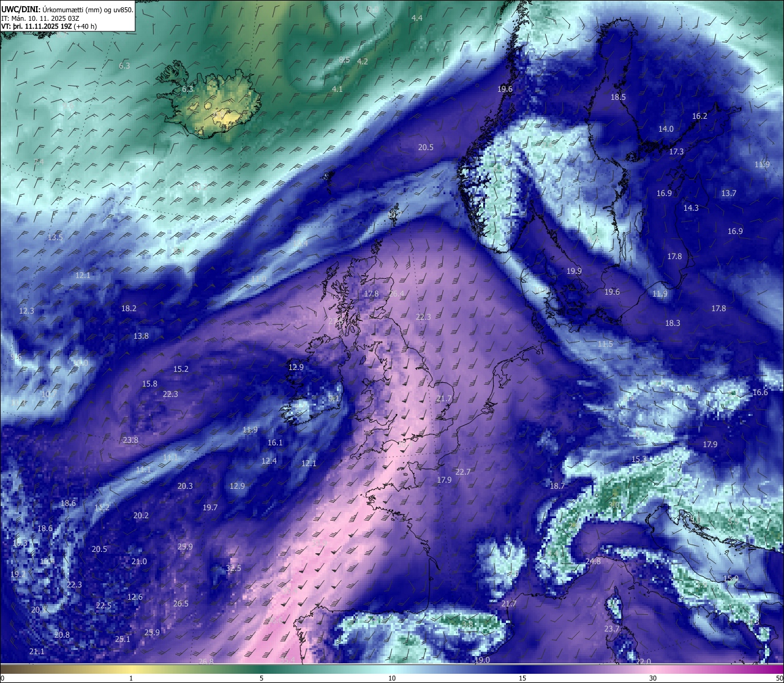Click the map value 22.7
784x683 pixels.
(x=464, y=472)
